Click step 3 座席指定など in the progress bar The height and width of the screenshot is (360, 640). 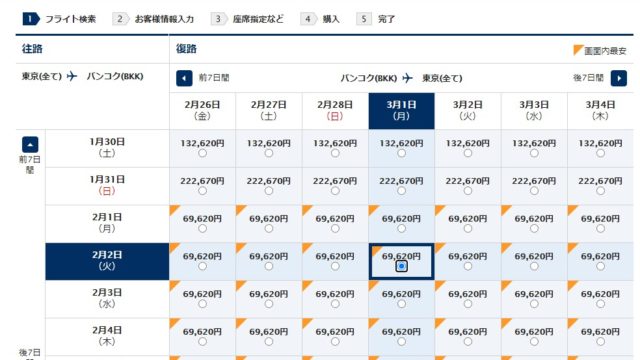(247, 19)
